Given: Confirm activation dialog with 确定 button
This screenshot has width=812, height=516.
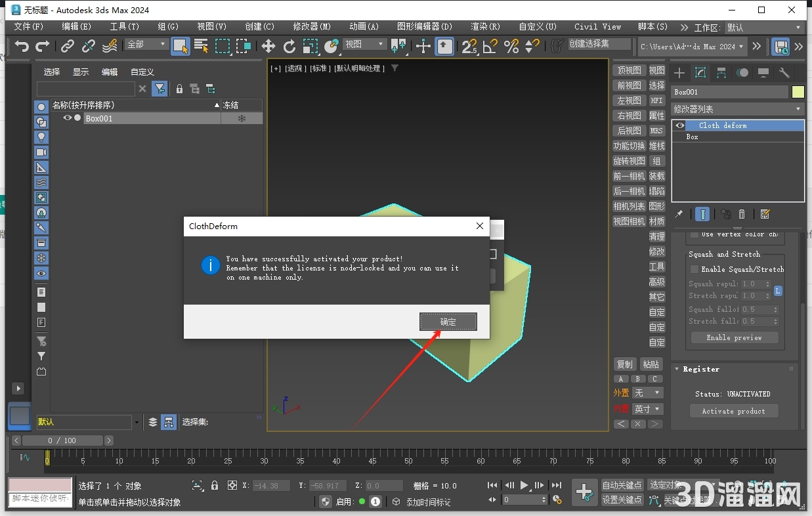Looking at the screenshot, I should pyautogui.click(x=448, y=322).
